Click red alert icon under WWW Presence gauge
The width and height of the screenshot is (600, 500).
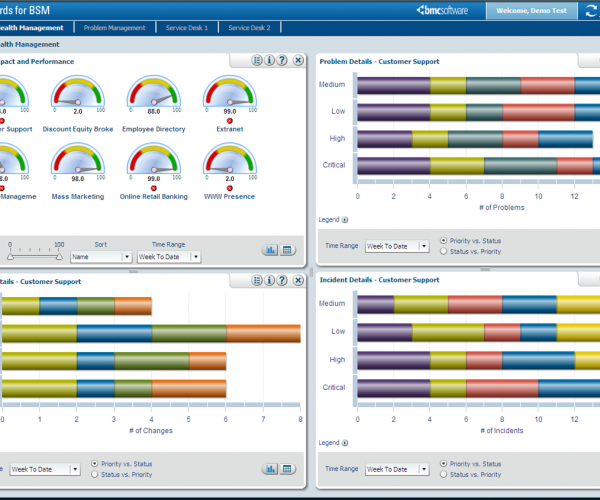pos(230,188)
